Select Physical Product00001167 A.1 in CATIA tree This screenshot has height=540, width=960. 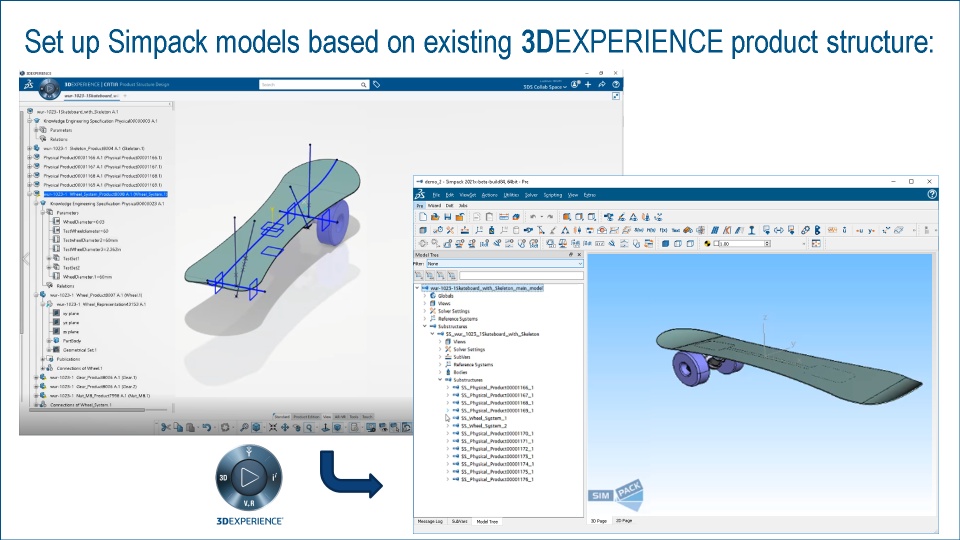pyautogui.click(x=103, y=167)
